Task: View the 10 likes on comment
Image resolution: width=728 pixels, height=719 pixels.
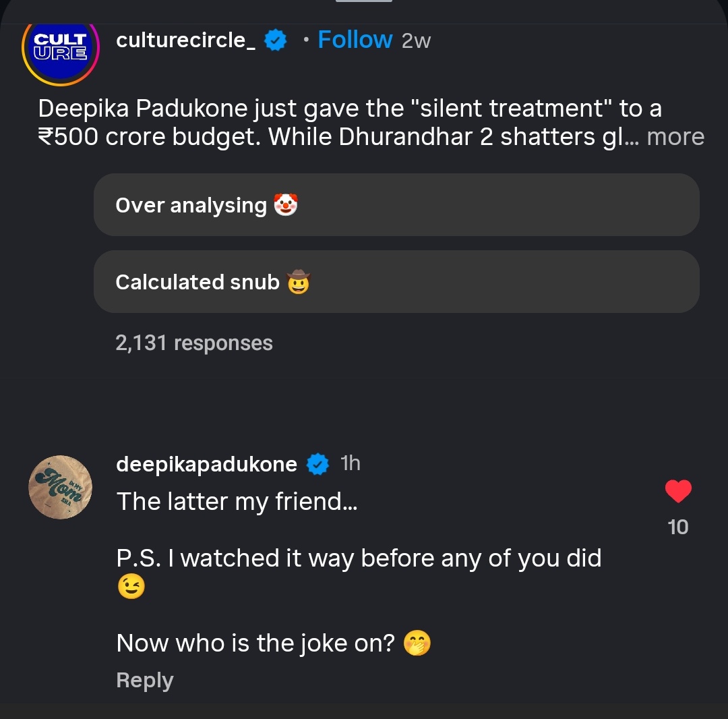Action: (678, 527)
